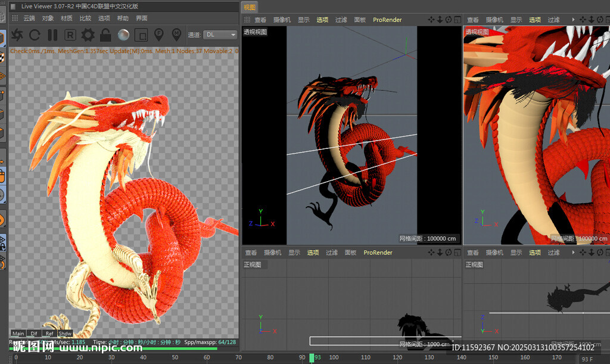The image size is (610, 364).
Task: Open the 对象 menu in Live Viewer
Action: (x=48, y=18)
